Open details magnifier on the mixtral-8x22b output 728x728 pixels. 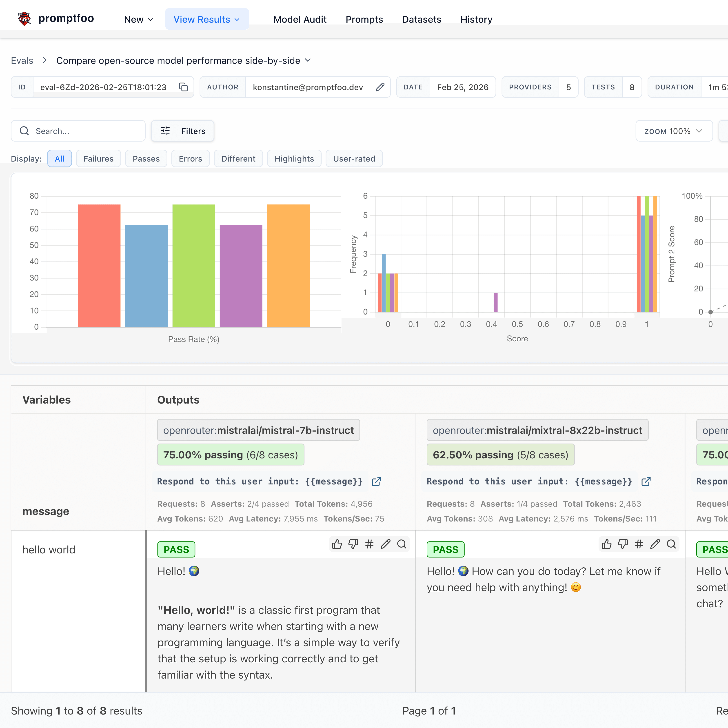(x=671, y=544)
